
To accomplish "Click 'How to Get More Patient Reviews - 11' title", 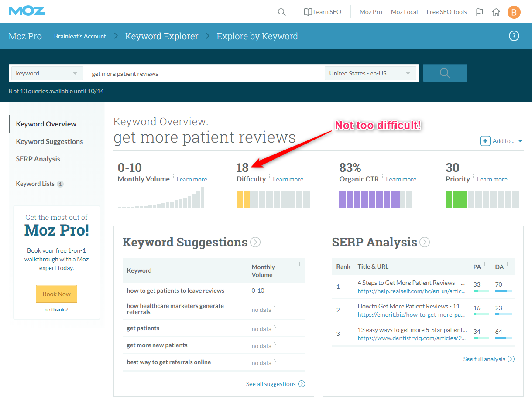I will [x=412, y=306].
